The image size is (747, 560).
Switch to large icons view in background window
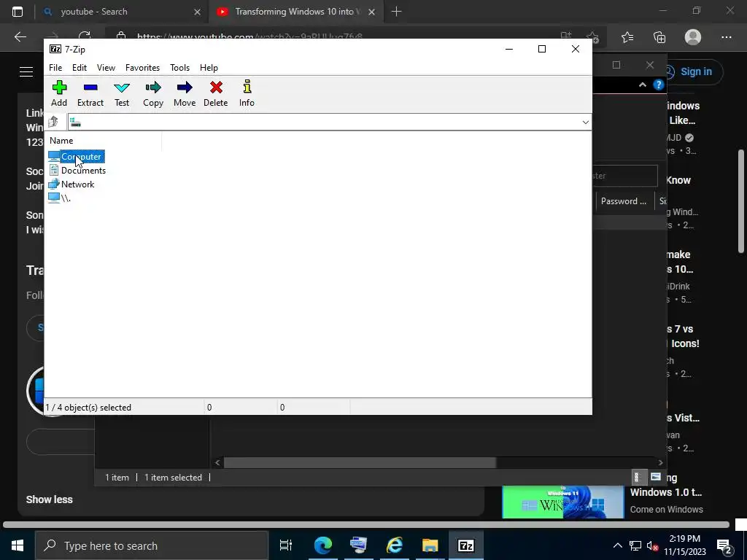tap(656, 477)
